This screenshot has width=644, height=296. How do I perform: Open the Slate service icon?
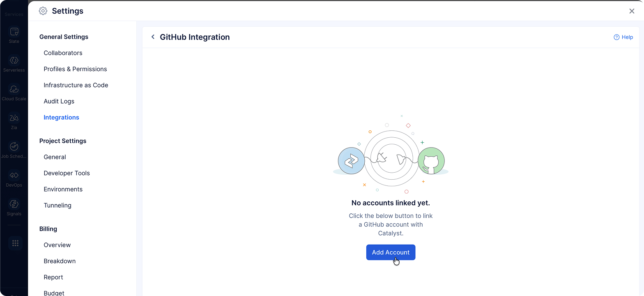point(14,32)
